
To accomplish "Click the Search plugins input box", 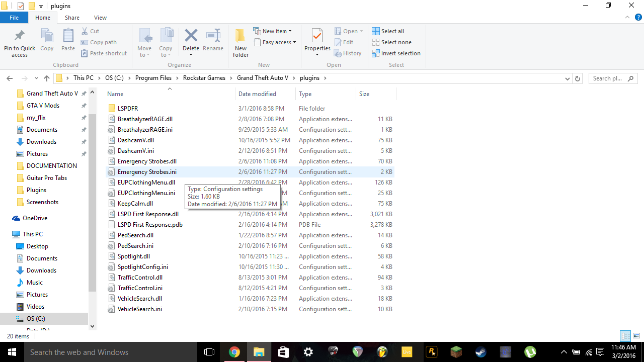I will pyautogui.click(x=608, y=78).
